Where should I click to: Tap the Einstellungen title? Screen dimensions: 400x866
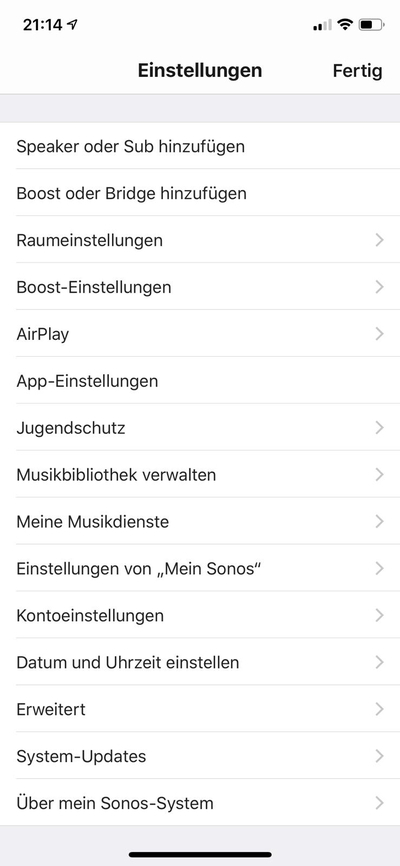tap(200, 71)
